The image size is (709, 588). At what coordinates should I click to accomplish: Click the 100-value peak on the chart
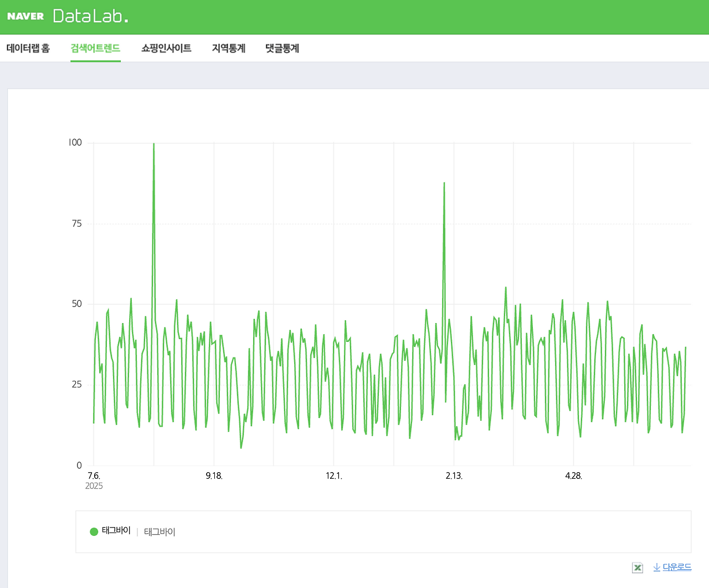pos(153,144)
